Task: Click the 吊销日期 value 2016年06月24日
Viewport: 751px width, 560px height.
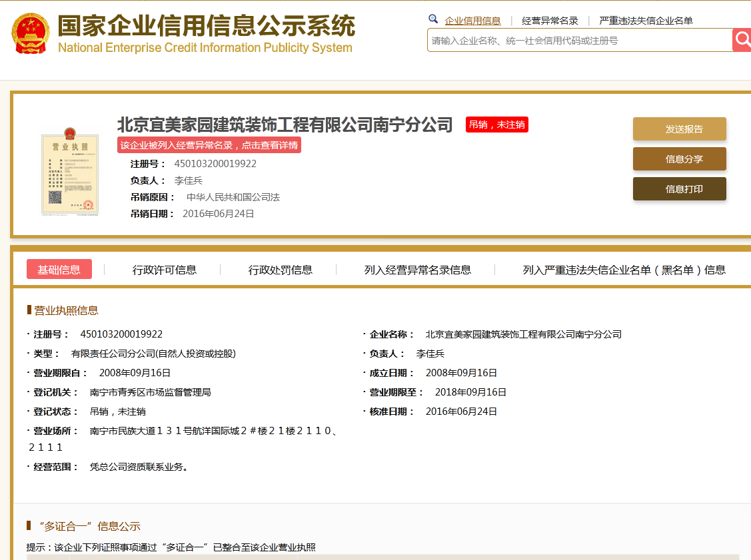Action: 219,214
